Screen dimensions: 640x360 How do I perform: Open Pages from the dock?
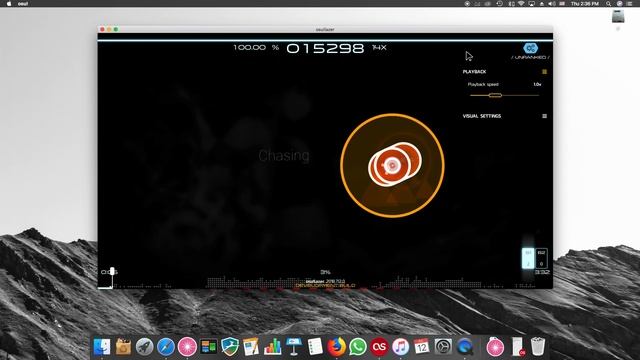point(251,347)
